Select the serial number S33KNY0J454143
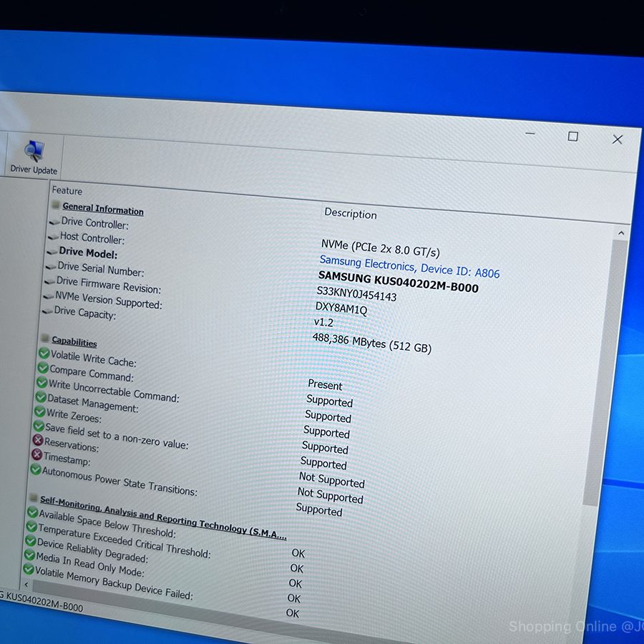This screenshot has width=644, height=644. (356, 293)
